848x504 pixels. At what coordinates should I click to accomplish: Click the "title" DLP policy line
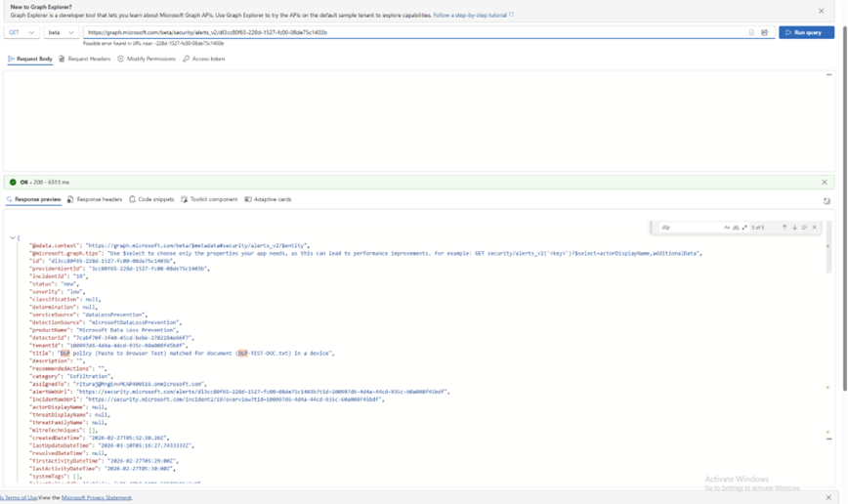(182, 354)
